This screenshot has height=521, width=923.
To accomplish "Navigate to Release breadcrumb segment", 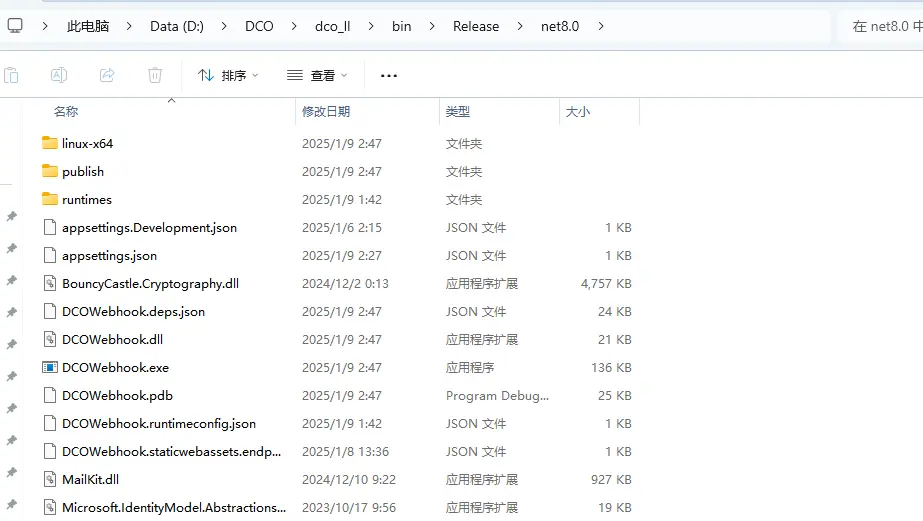I will pos(476,26).
